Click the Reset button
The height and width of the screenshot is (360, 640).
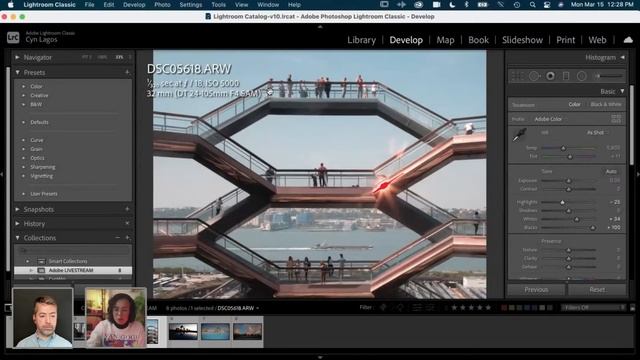(x=597, y=289)
